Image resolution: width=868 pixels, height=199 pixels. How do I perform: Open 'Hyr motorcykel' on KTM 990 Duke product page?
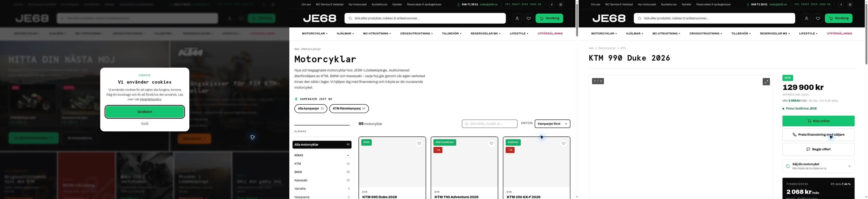pos(647,5)
